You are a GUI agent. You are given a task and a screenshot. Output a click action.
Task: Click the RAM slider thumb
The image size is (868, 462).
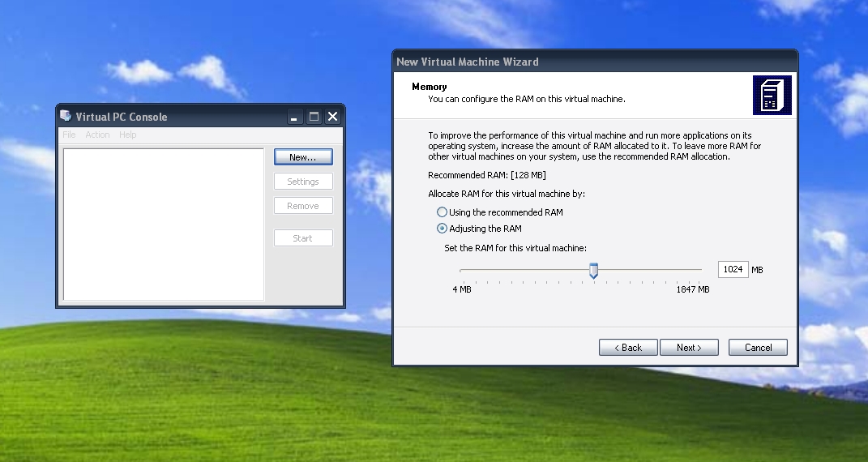(593, 271)
